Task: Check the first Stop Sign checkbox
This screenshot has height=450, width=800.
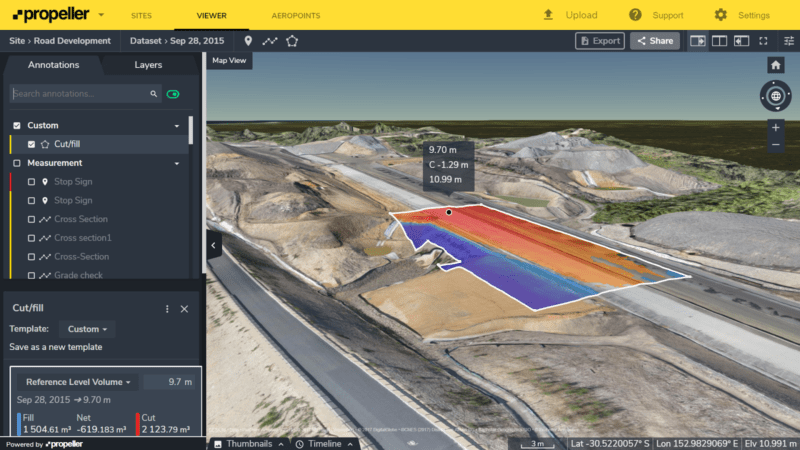Action: 31,182
